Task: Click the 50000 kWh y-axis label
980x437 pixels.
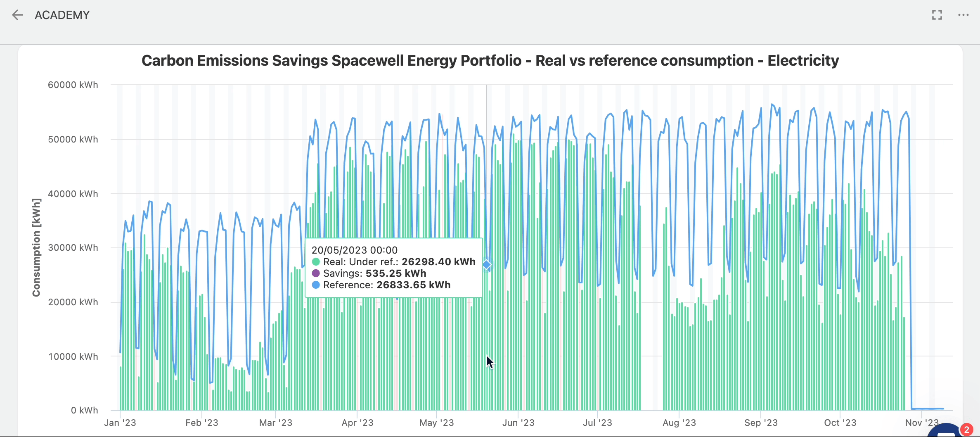Action: coord(73,140)
